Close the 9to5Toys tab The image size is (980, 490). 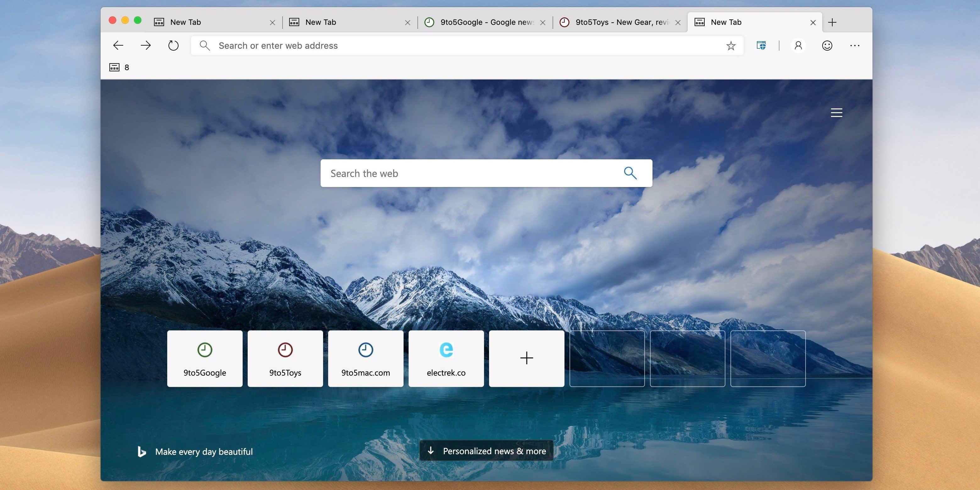coord(678,22)
